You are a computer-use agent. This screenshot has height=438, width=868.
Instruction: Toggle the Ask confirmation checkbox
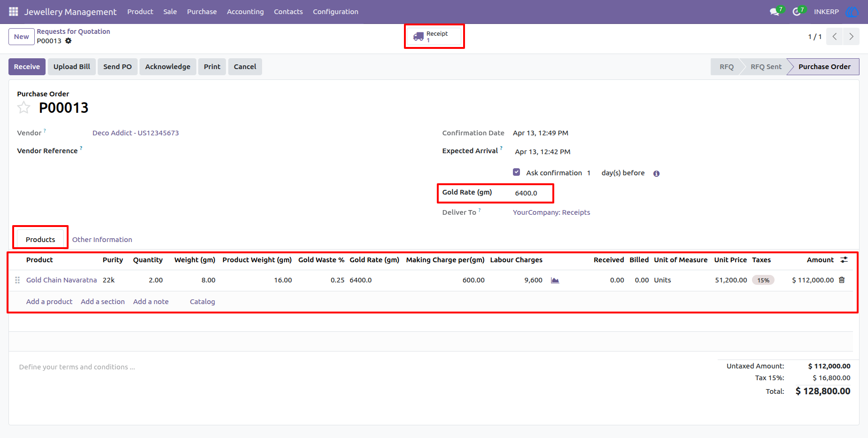(517, 172)
